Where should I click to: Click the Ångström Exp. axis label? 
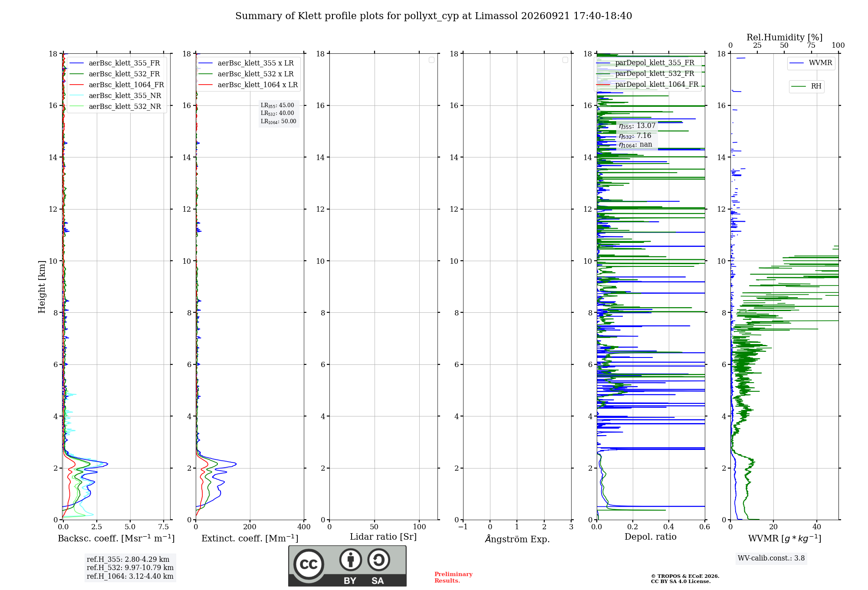point(517,539)
